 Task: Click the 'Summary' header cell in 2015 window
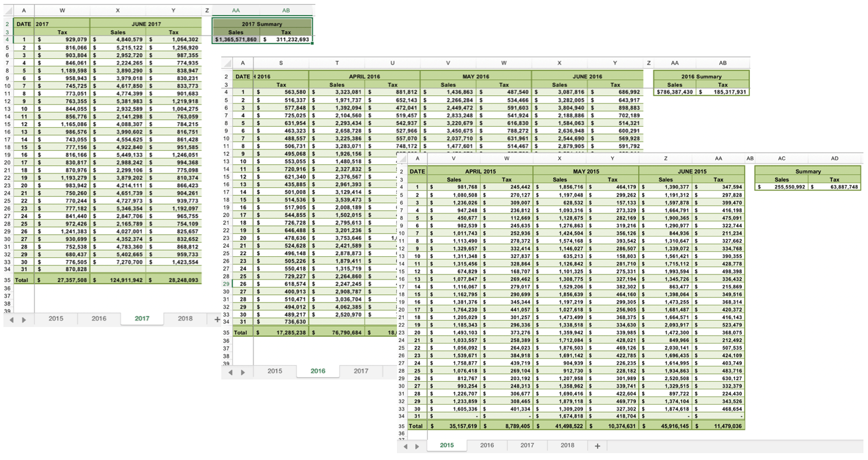tap(808, 171)
